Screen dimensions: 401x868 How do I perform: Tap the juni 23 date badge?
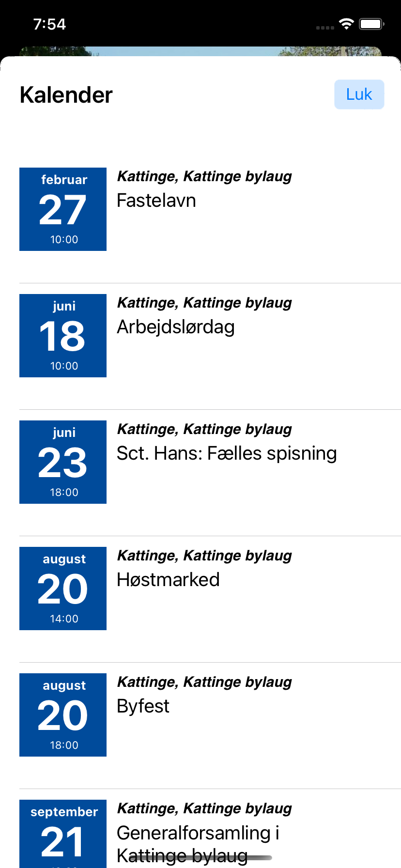pyautogui.click(x=63, y=462)
